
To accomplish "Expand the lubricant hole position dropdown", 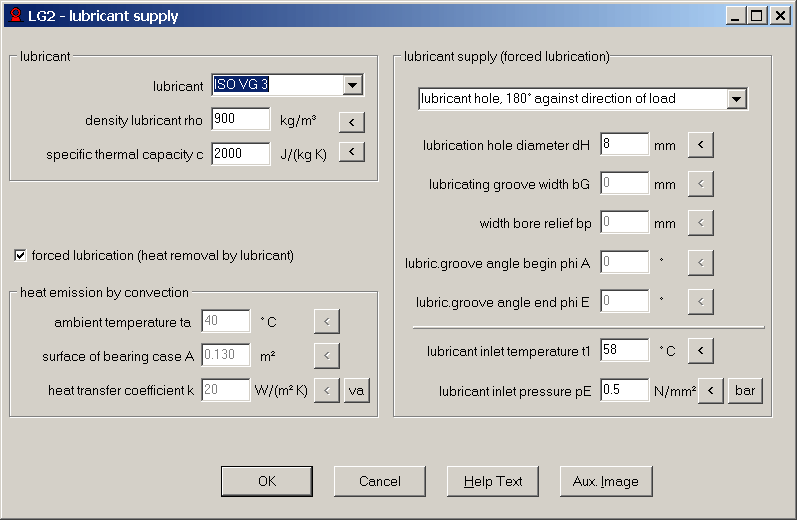I will 737,99.
